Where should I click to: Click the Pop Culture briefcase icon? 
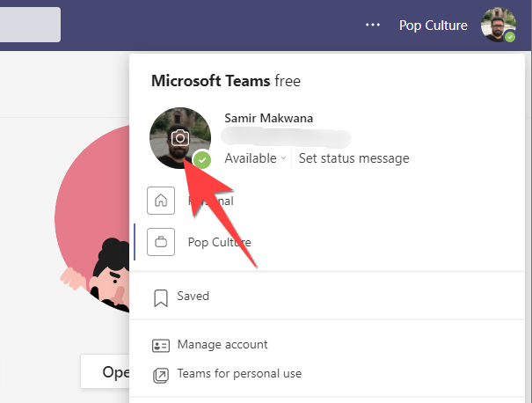[161, 242]
